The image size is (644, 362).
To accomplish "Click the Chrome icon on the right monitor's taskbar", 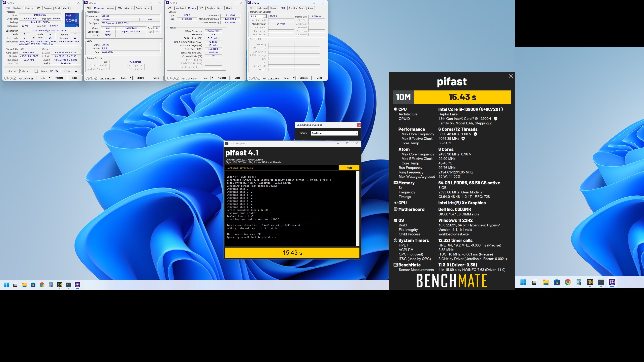I will pos(568,282).
